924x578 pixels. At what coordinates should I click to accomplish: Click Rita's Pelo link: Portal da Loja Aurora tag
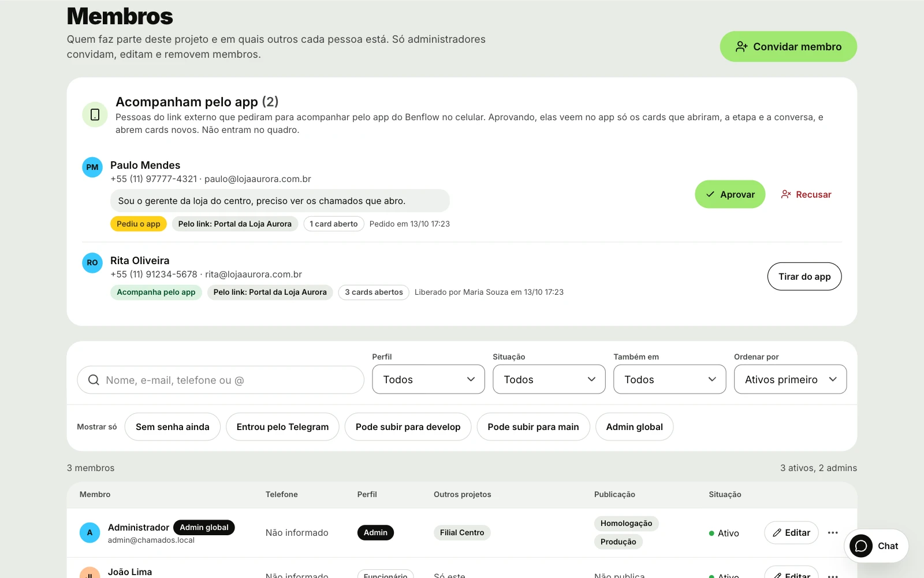pyautogui.click(x=270, y=292)
